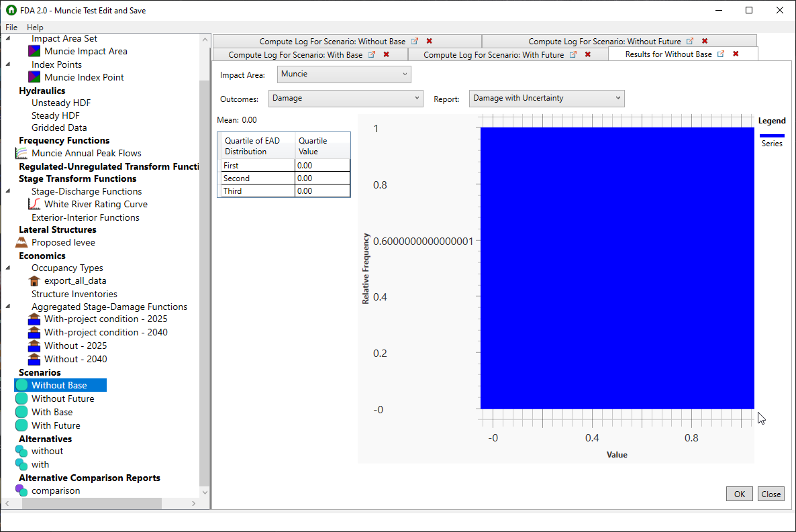Viewport: 796px width, 532px height.
Task: Click the Muncie Index Point icon
Action: pos(34,77)
